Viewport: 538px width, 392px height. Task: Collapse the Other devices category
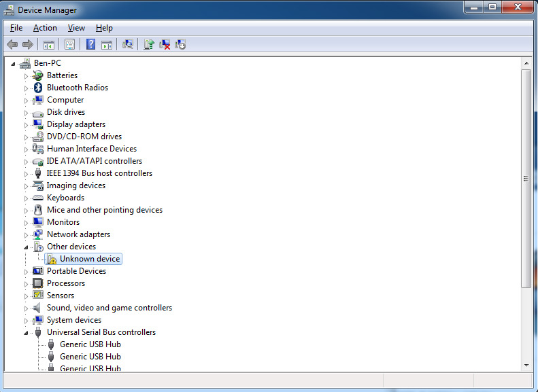pos(27,247)
